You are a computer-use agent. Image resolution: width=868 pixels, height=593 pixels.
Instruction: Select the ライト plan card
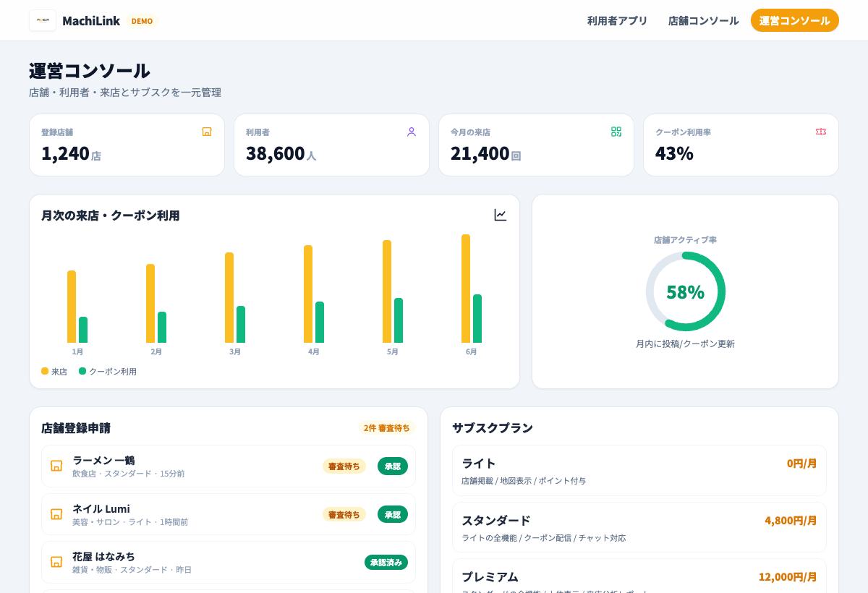639,470
